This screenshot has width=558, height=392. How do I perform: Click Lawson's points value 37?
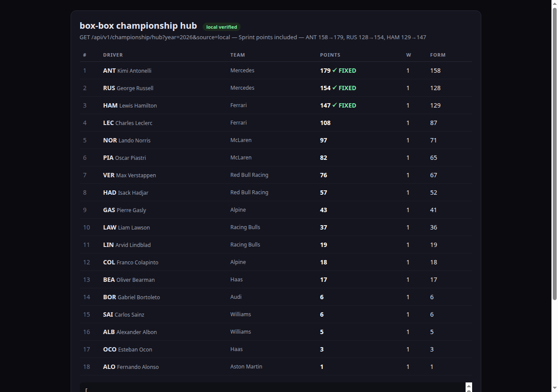pyautogui.click(x=323, y=227)
